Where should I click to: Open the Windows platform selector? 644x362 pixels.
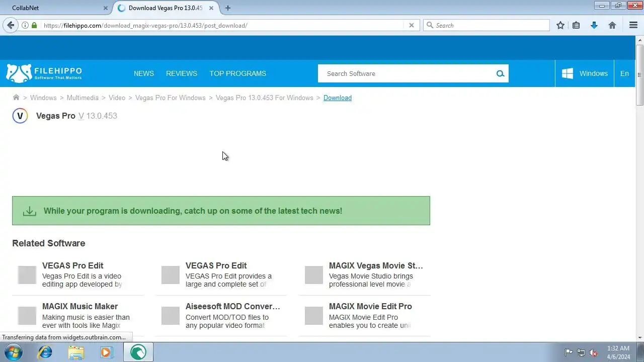pyautogui.click(x=585, y=73)
